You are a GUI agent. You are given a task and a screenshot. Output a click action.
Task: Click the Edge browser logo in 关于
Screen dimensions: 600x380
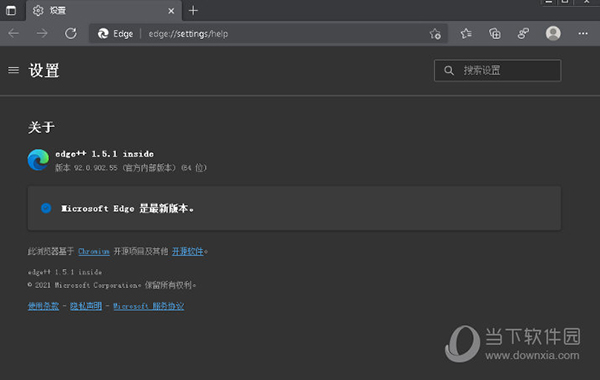pyautogui.click(x=38, y=160)
